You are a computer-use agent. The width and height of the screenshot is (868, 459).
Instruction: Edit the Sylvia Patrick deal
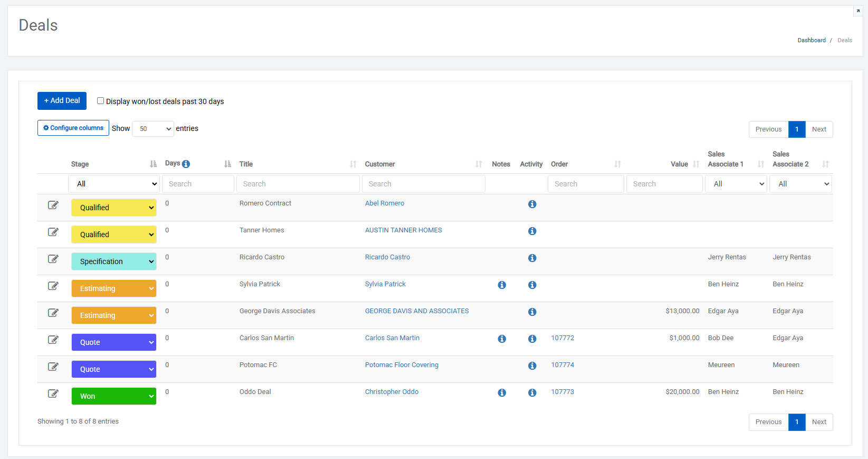point(53,286)
